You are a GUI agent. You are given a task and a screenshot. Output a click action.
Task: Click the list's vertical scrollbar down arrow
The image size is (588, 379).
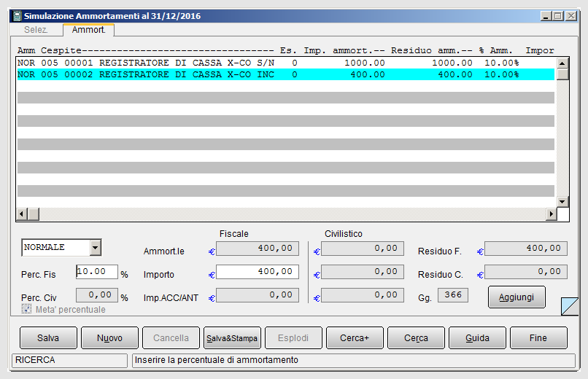(562, 201)
